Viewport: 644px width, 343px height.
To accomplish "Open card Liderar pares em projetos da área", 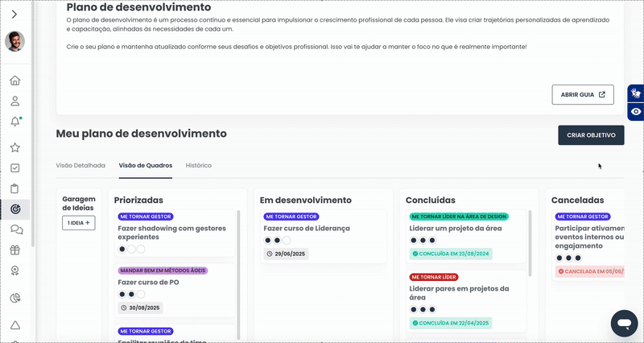I will tap(468, 301).
